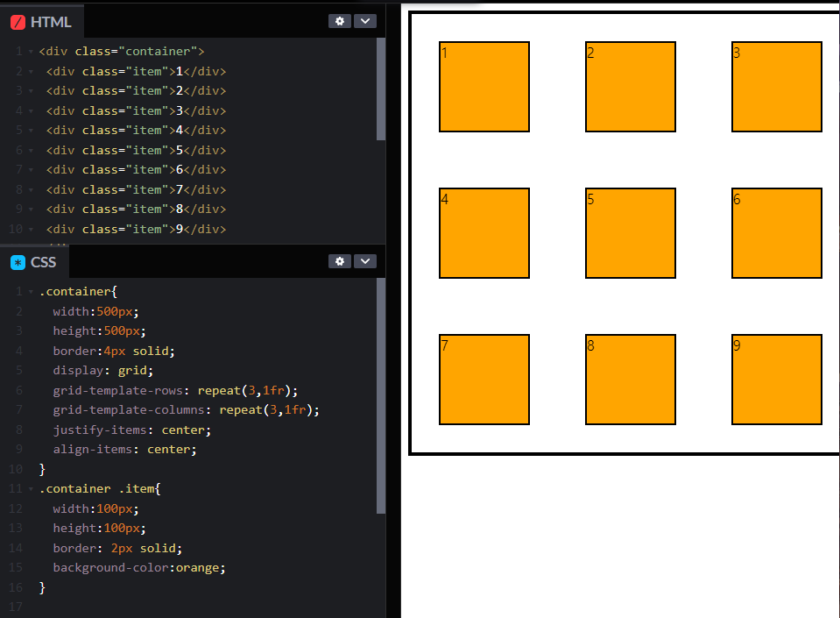Click orange grid item 5 in preview
Image resolution: width=840 pixels, height=618 pixels.
631,233
